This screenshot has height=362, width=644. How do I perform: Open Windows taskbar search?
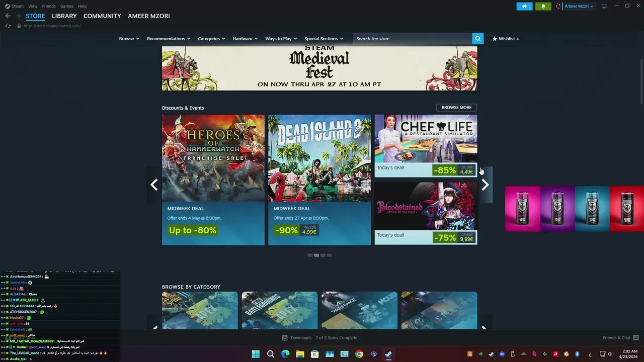(x=270, y=354)
